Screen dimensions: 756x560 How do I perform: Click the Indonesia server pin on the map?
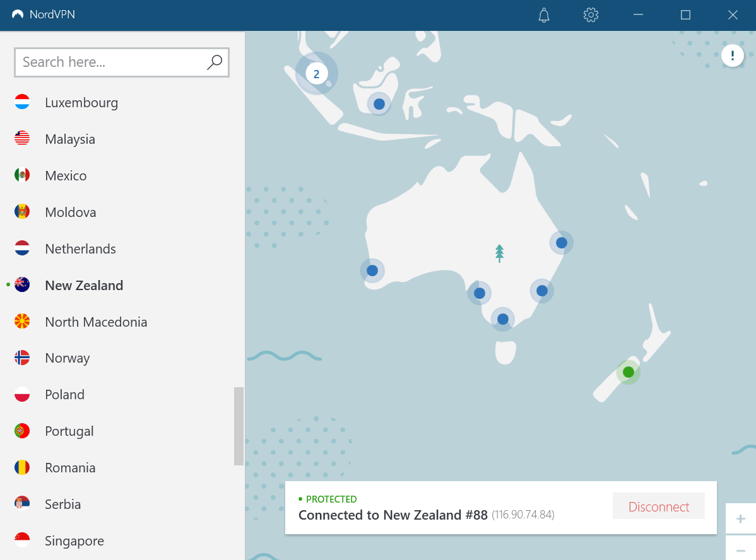click(379, 103)
